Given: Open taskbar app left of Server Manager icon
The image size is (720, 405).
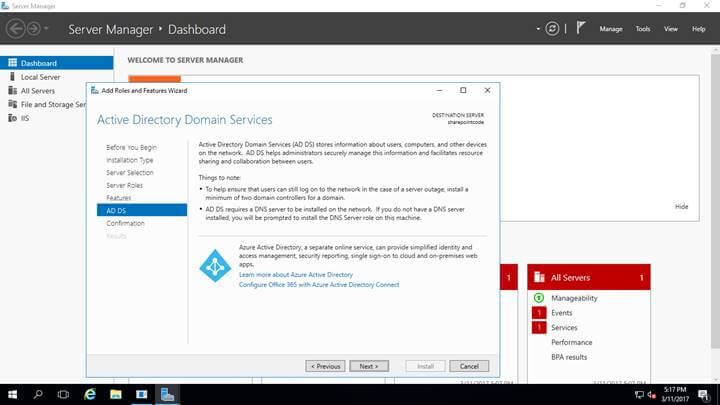Looking at the screenshot, I should (x=141, y=394).
